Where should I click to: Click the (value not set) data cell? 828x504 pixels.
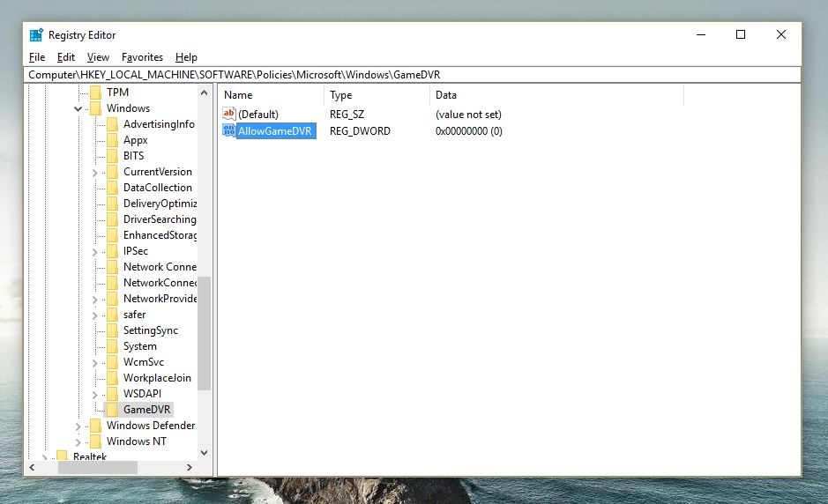468,114
